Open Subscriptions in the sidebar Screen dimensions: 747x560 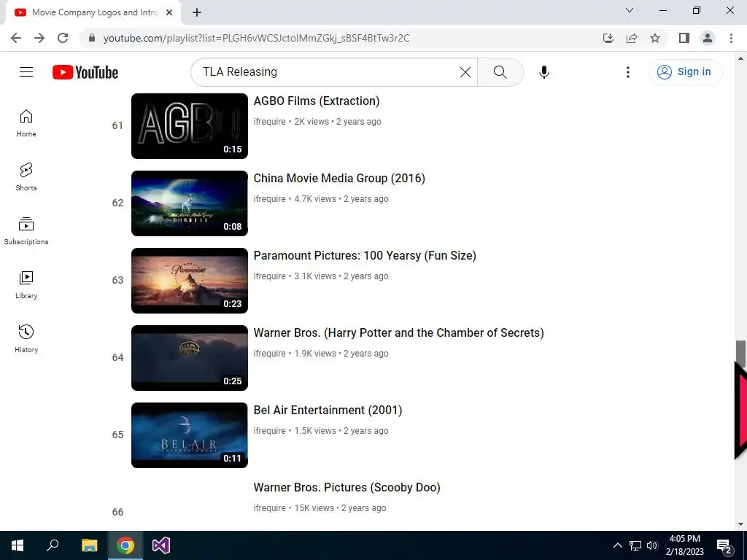[x=26, y=231]
